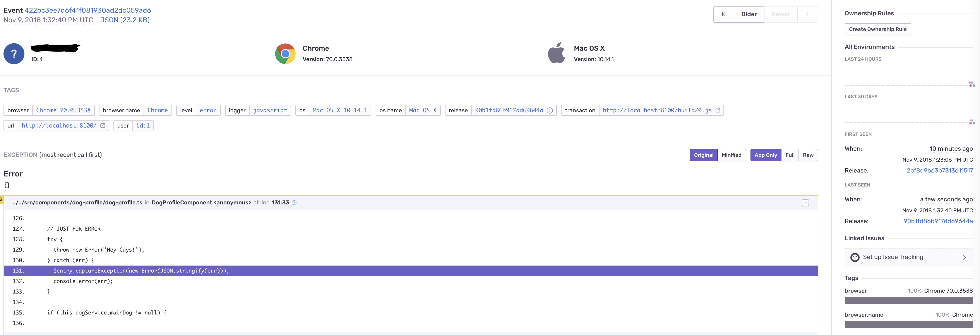Screen dimensions: 980x335
Task: Click the Create Ownership Rule button
Action: click(x=877, y=29)
